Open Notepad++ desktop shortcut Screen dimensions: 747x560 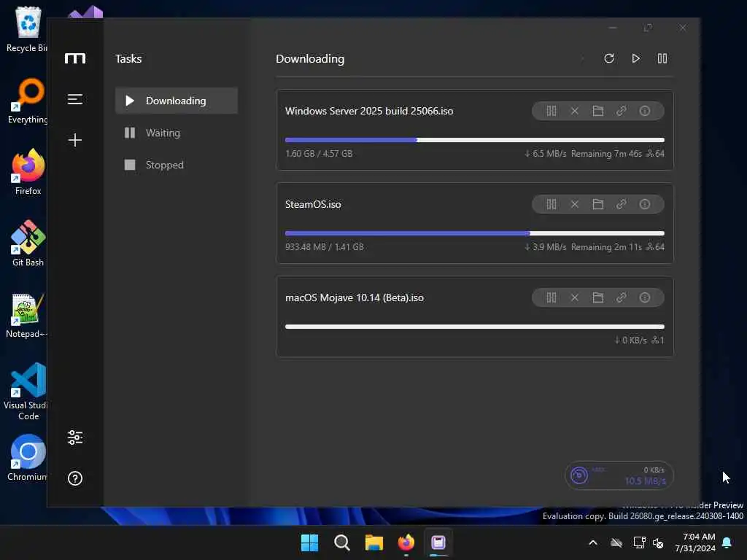click(27, 316)
